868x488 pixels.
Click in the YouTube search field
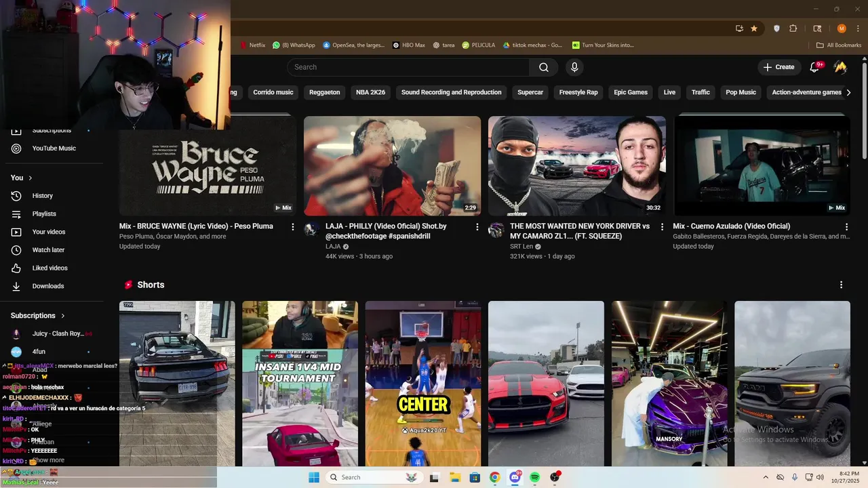pyautogui.click(x=408, y=67)
